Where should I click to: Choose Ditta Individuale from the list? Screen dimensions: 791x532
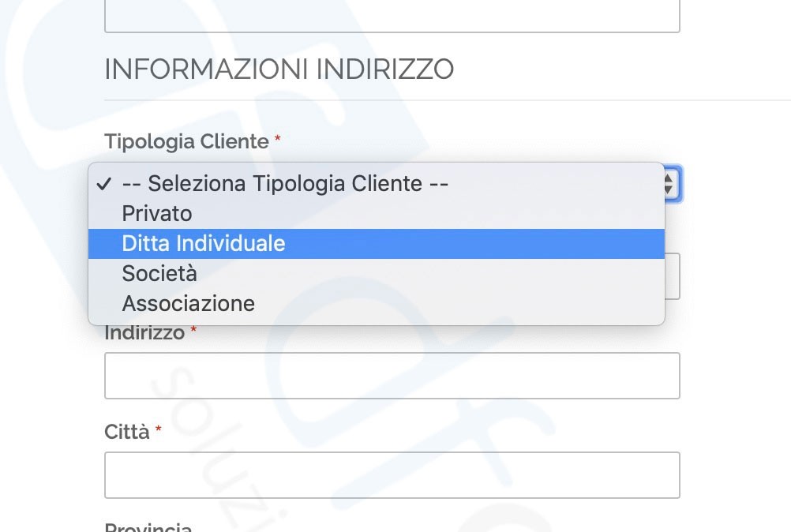pos(377,244)
